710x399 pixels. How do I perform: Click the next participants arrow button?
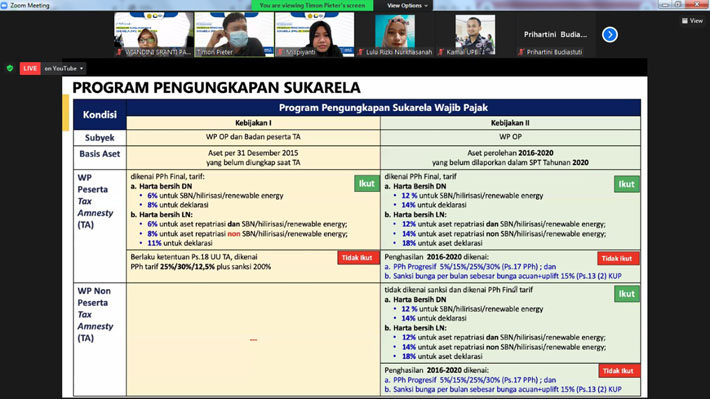point(609,34)
